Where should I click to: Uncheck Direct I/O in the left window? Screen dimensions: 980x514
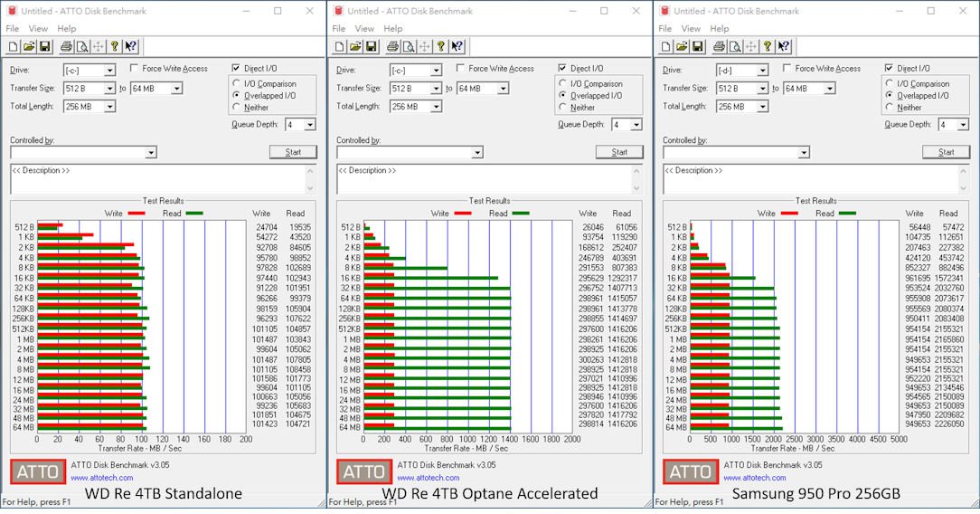236,68
